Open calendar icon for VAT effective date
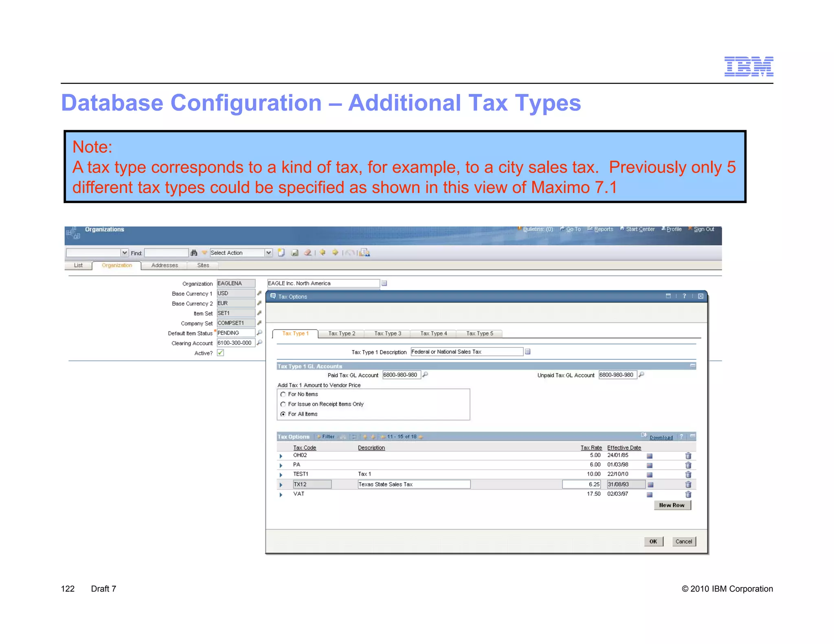Viewport: 834px width, 644px height. pyautogui.click(x=650, y=495)
